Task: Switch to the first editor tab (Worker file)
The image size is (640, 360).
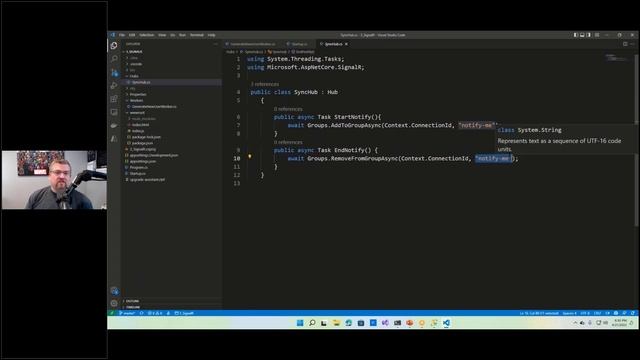Action: 252,44
